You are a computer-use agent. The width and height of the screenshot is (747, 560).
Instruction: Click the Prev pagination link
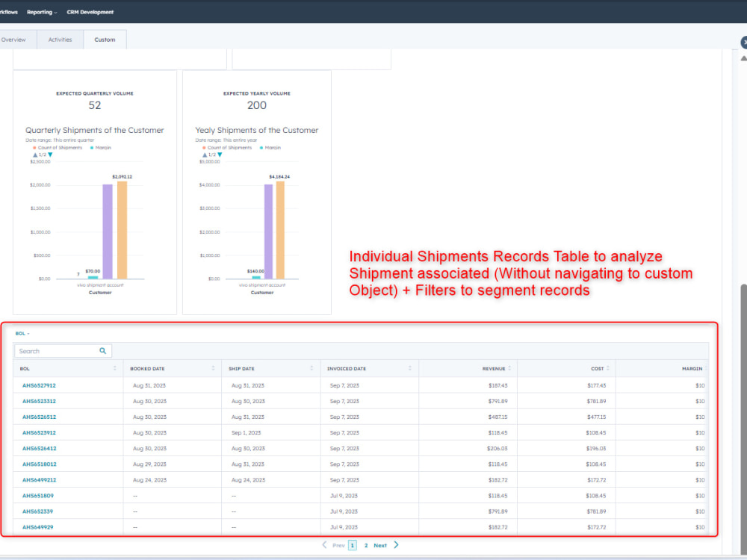click(x=338, y=545)
